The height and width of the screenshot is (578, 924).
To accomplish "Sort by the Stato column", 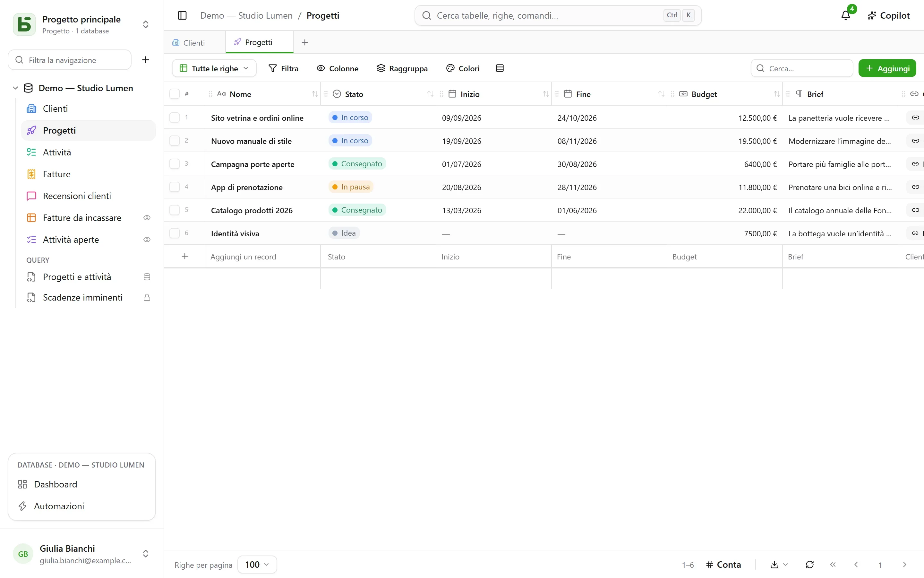I will tap(430, 94).
